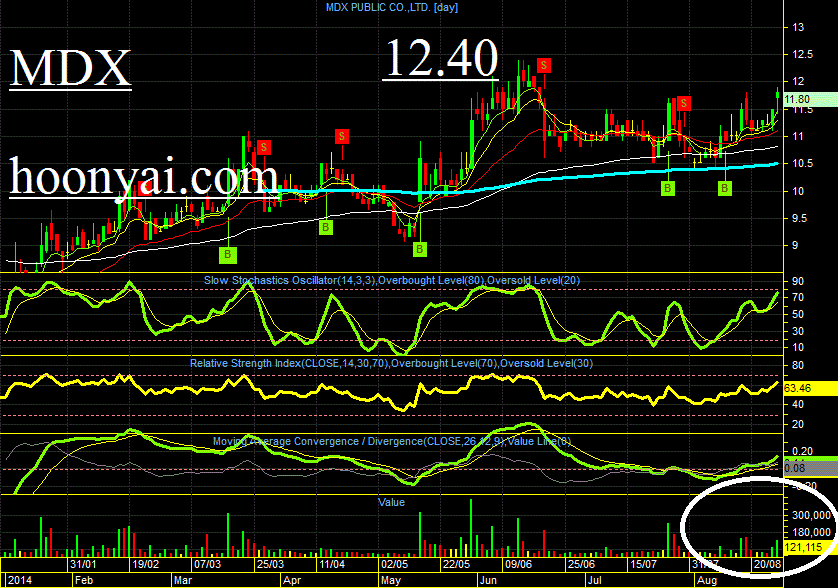Click the red S sell marker in late July
Screen dimensions: 838x588
coord(684,103)
